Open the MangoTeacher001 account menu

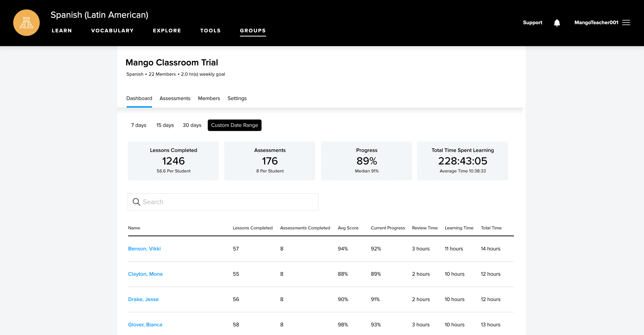[596, 22]
